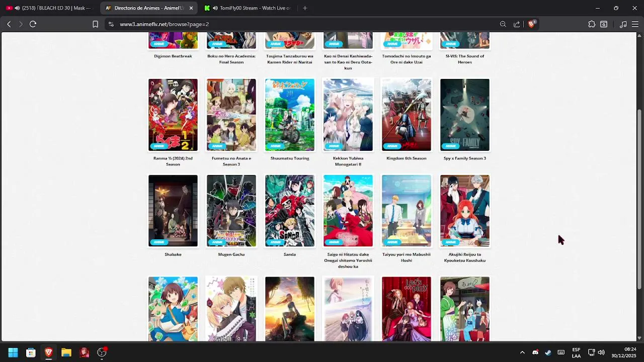Image resolution: width=644 pixels, height=362 pixels.
Task: Click the browser forward arrow
Action: coord(21,24)
